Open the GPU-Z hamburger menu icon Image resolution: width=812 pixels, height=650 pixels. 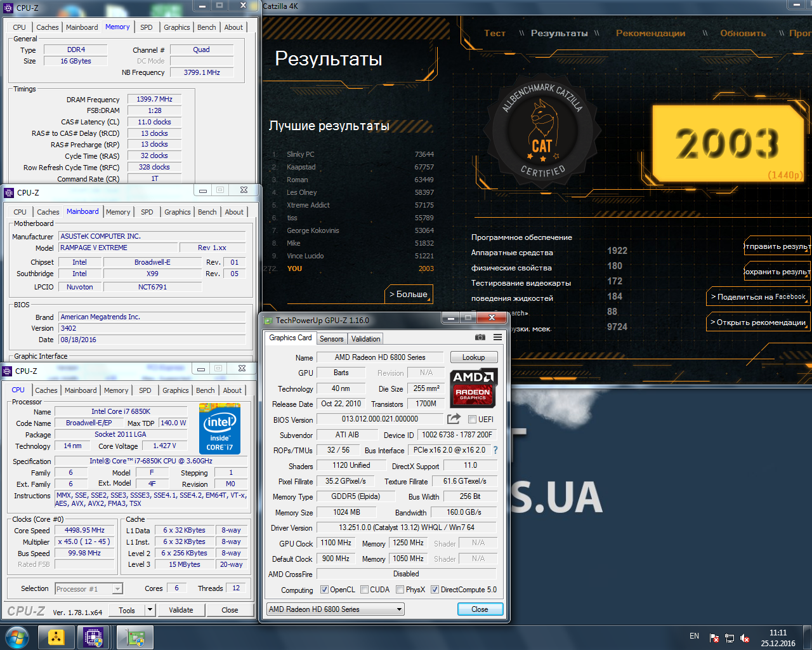497,337
